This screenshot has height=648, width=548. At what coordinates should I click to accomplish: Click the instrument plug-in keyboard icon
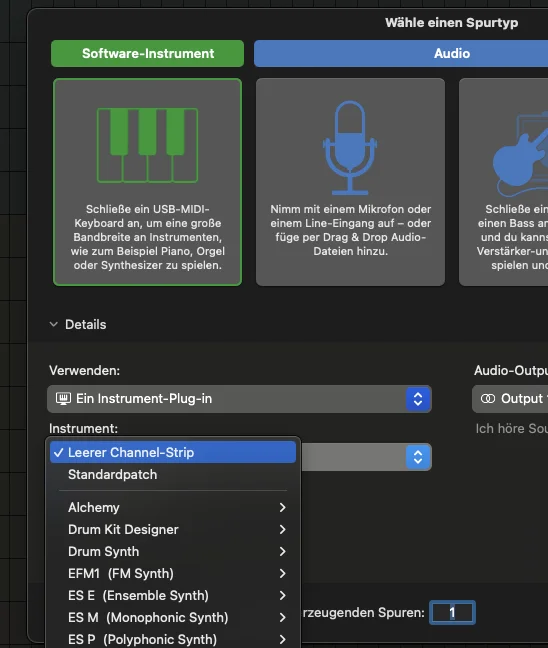[x=63, y=399]
